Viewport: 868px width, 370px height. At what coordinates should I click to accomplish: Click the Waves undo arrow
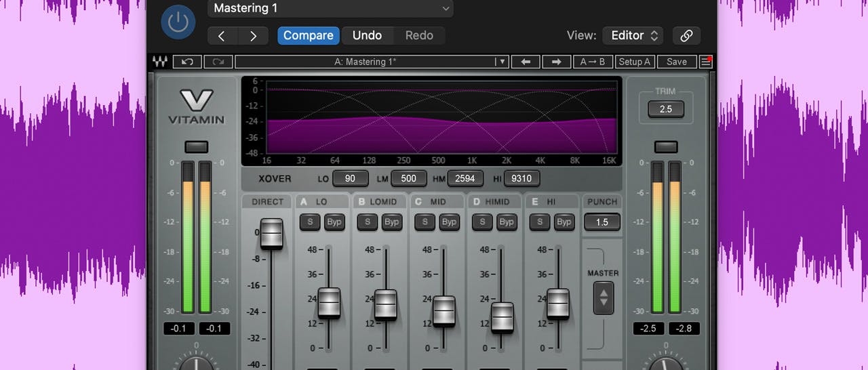[187, 62]
